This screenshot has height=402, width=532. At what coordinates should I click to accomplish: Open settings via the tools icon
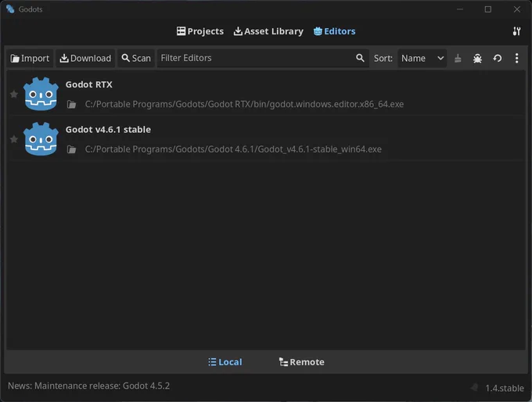coord(516,31)
